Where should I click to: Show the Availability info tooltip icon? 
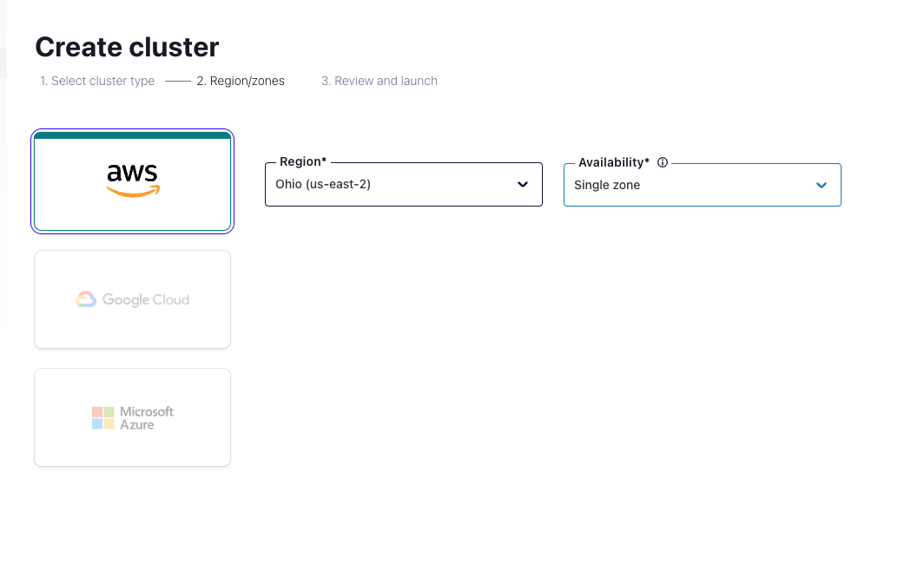click(x=663, y=162)
